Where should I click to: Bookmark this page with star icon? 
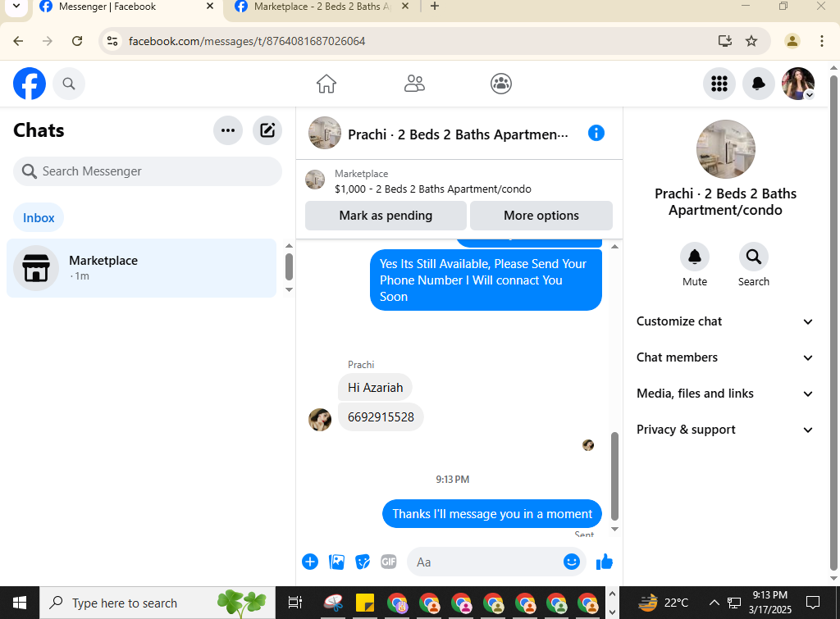pos(751,41)
